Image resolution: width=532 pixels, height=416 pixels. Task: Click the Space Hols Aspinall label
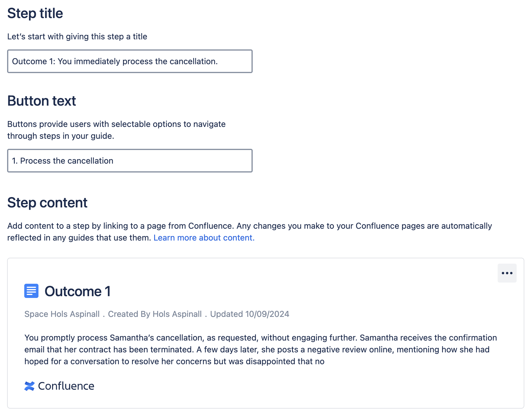coord(62,314)
